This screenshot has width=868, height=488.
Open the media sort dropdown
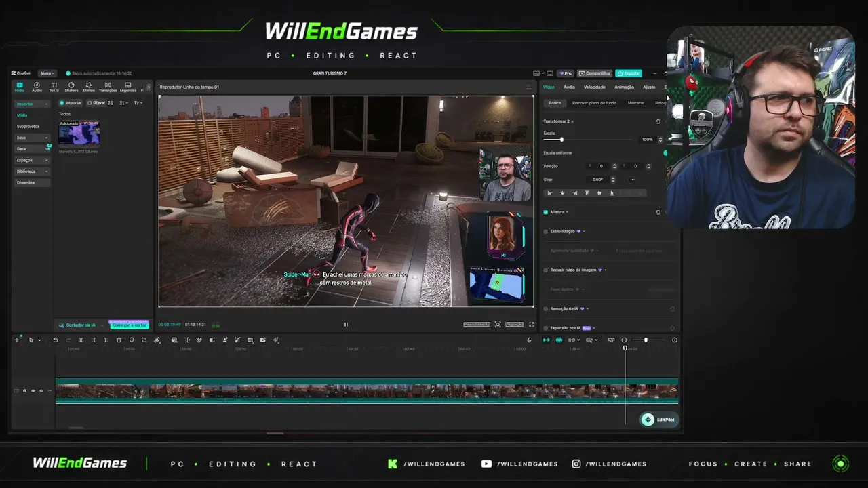point(123,103)
